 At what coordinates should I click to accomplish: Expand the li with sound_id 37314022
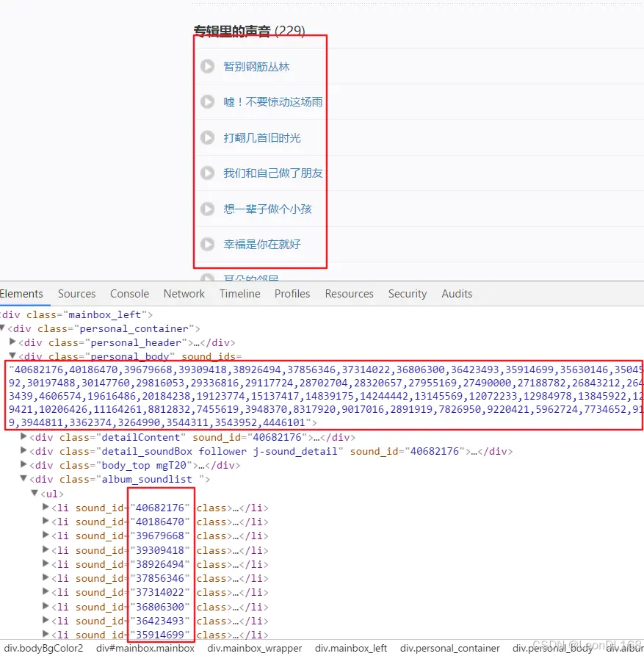(x=46, y=591)
